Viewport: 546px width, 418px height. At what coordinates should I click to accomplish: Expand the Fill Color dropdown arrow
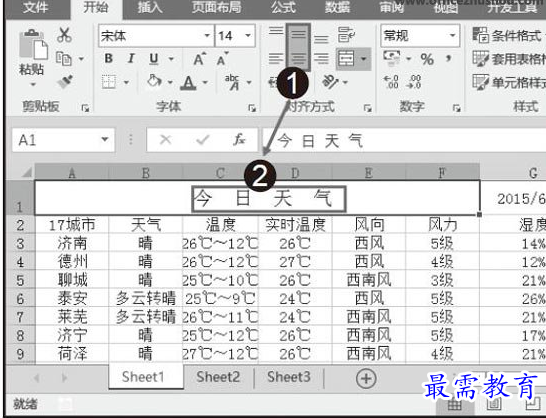[x=170, y=83]
